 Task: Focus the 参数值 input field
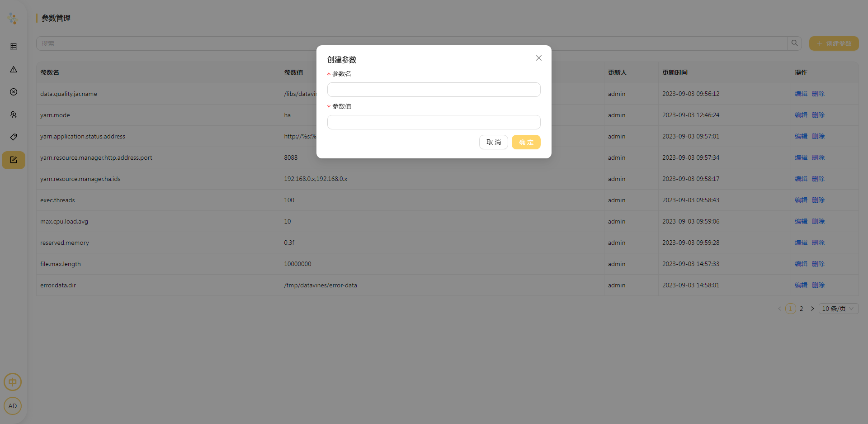coord(434,122)
